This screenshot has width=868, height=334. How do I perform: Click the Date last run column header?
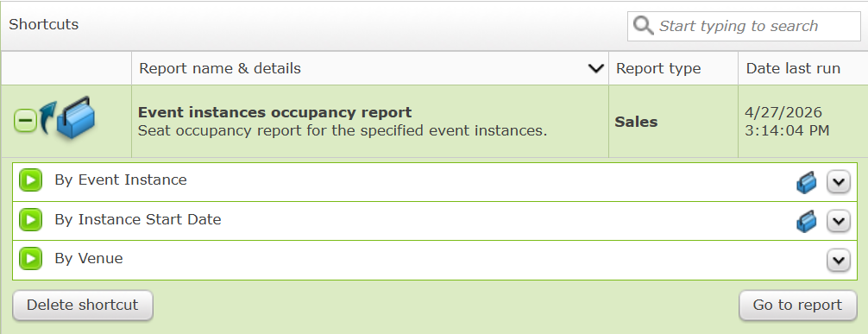pos(802,68)
